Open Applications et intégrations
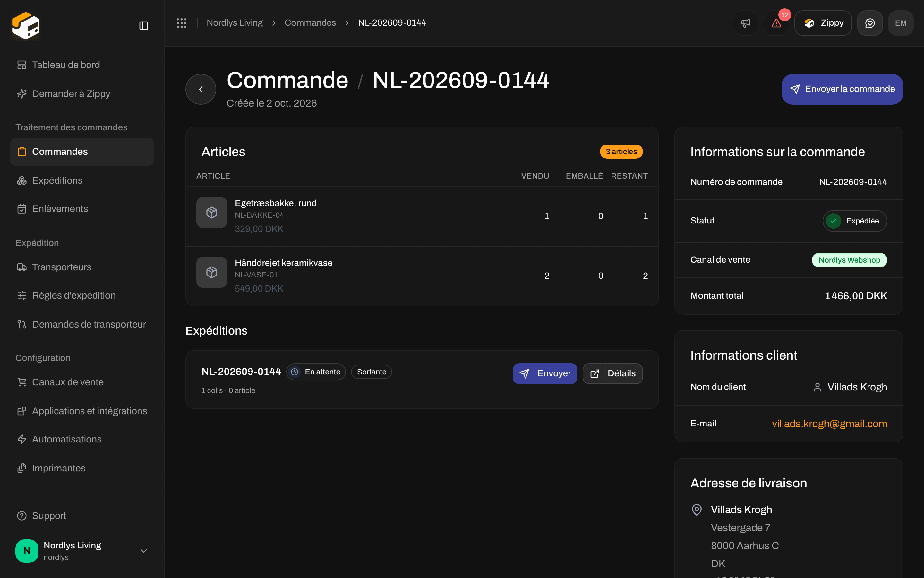The height and width of the screenshot is (578, 924). [x=82, y=411]
